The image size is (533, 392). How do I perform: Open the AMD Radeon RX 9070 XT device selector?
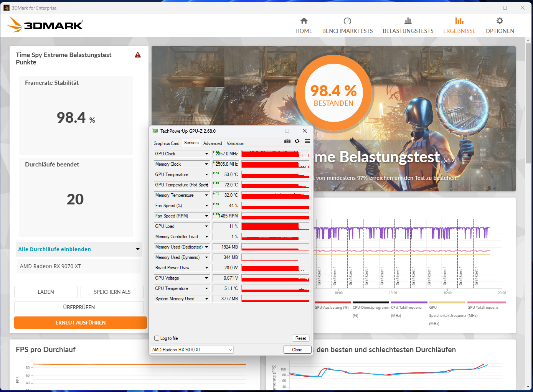point(192,349)
